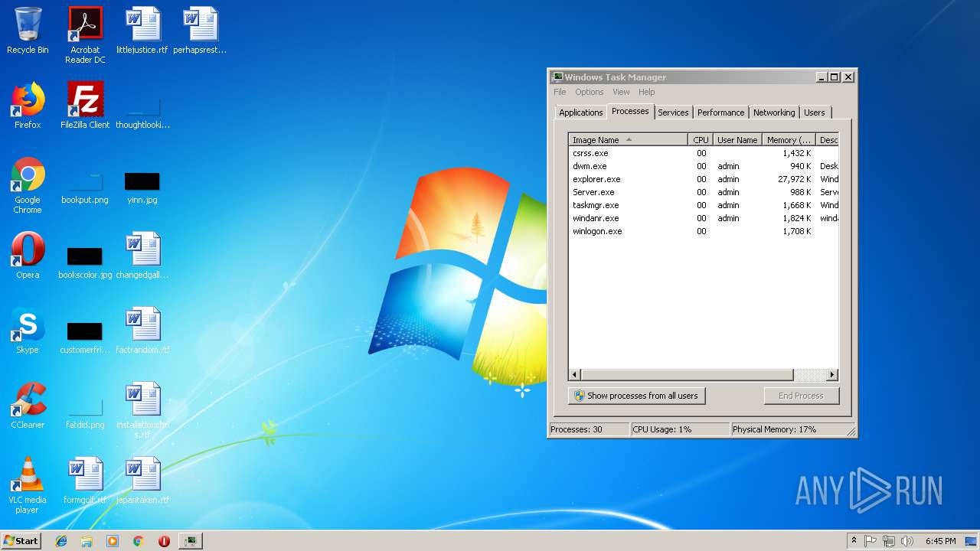Click the Show desktop button
The image size is (980, 551).
point(972,541)
